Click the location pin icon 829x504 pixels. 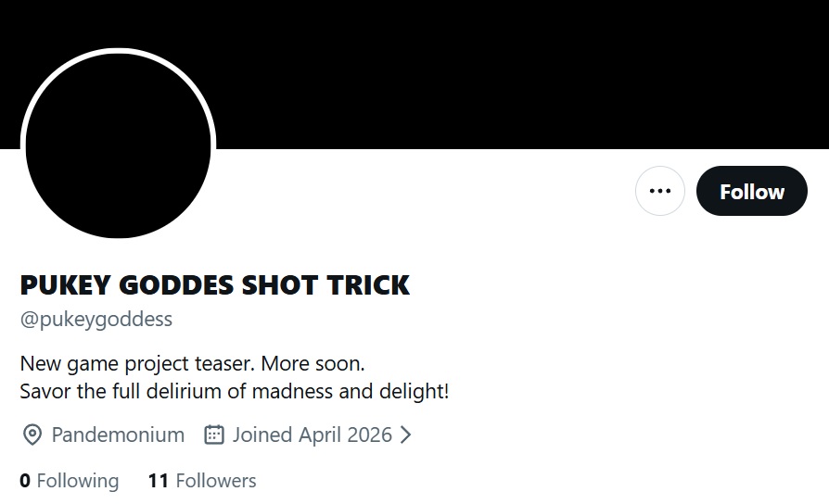(32, 435)
